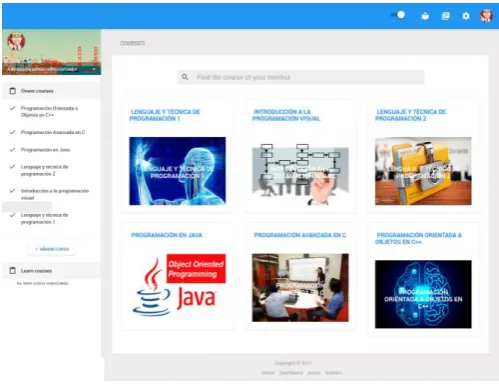
Task: Click the classroom meeting thumbnail
Action: 300,288
